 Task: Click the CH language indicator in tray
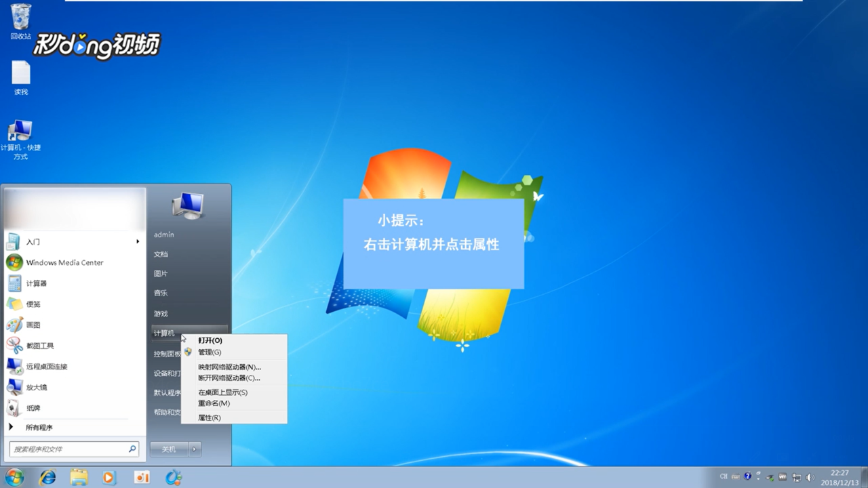[724, 476]
